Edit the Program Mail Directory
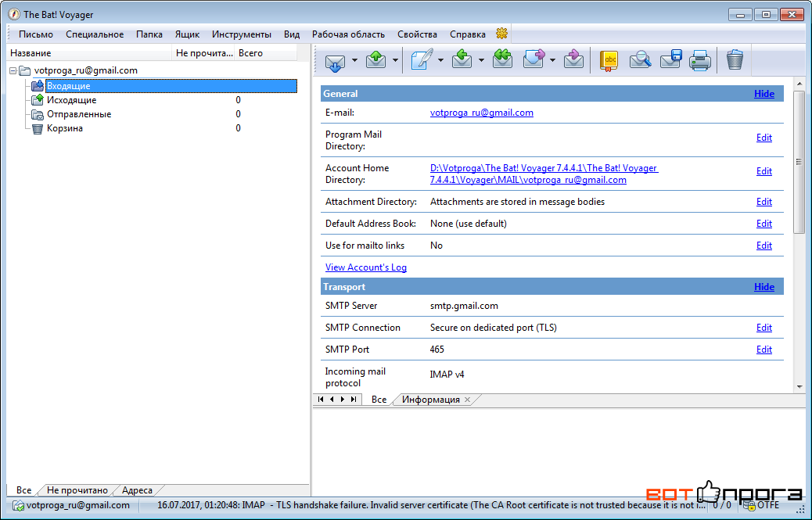The width and height of the screenshot is (812, 520). click(763, 138)
